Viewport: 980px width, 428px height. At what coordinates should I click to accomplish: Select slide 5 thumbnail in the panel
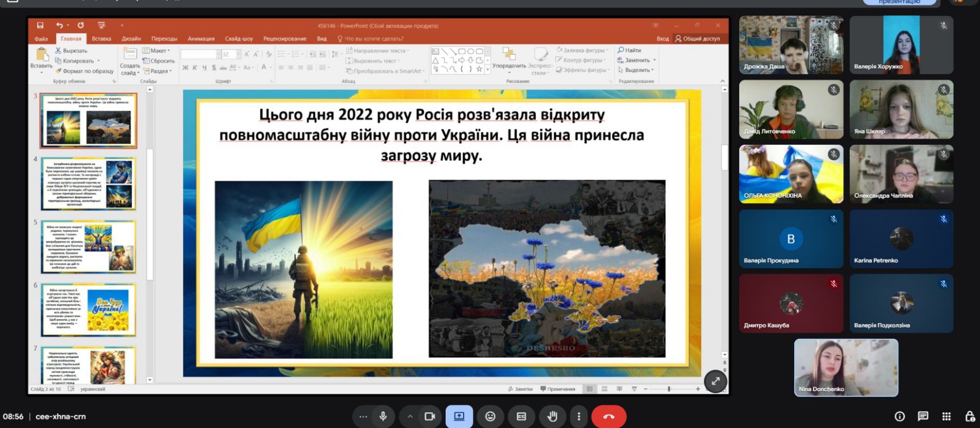point(89,246)
